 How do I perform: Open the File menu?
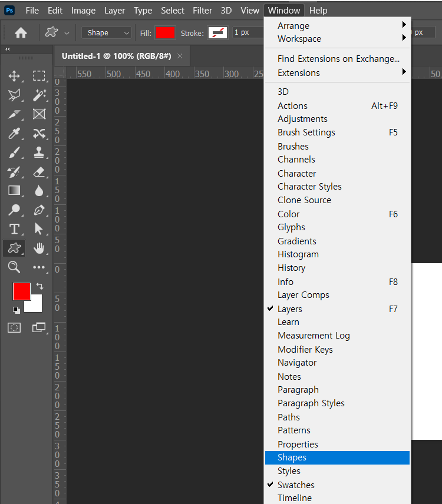click(32, 11)
